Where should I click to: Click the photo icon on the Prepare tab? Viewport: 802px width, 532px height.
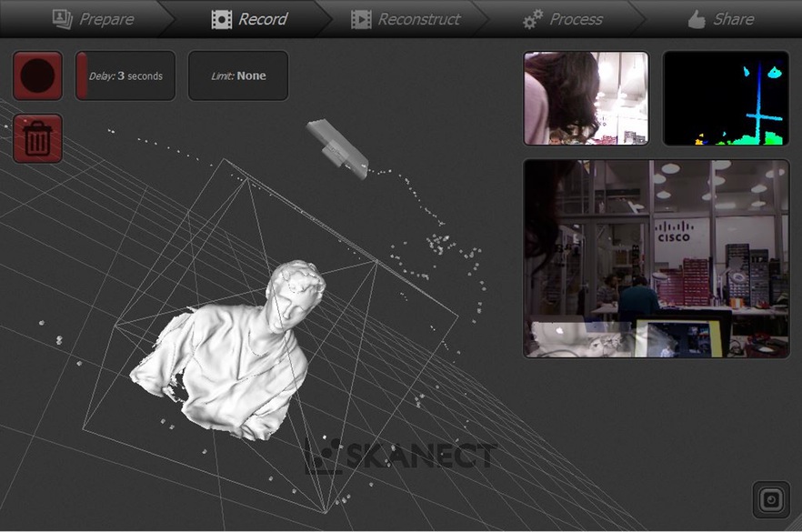[x=63, y=19]
